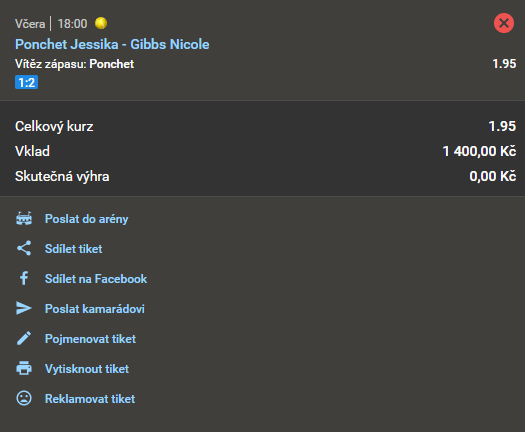Click the arena icon beside Poslat do arény
The width and height of the screenshot is (525, 432).
point(24,219)
